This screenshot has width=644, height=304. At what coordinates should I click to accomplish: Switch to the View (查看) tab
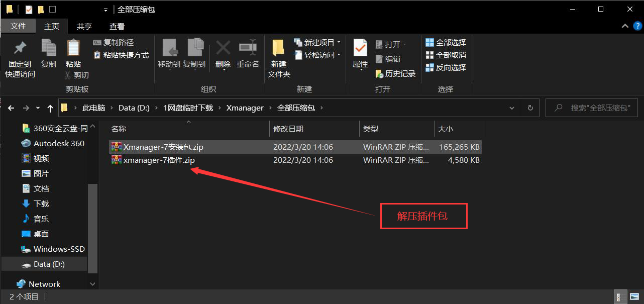(x=117, y=27)
